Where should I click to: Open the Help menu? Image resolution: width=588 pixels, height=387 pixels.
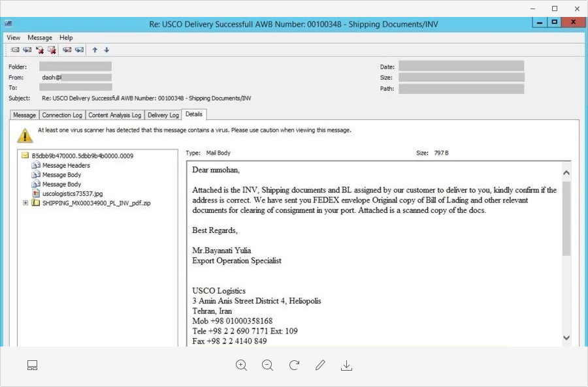66,37
